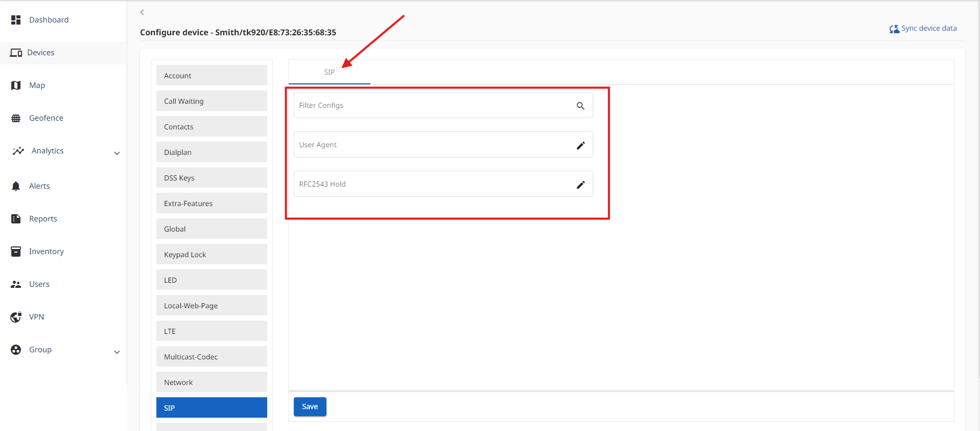Click the Sync device data icon
Screen dimensions: 980x431
894,29
